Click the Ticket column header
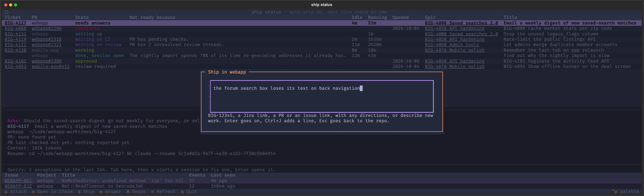 [x=13, y=18]
